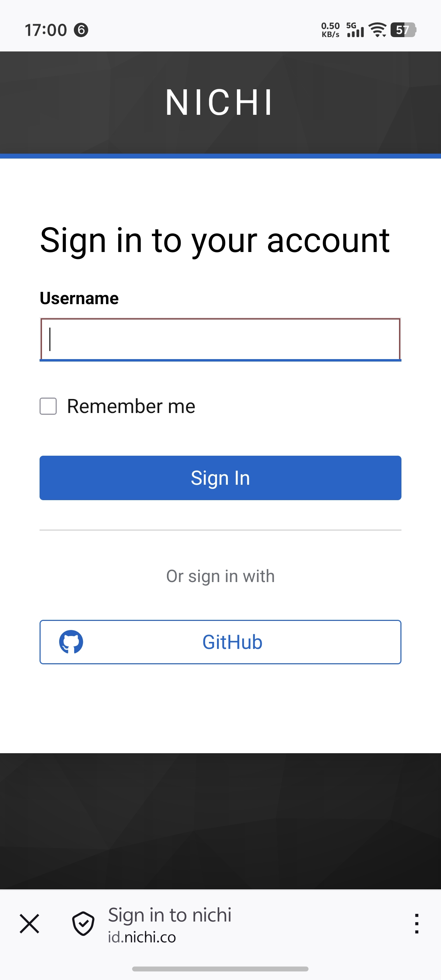Click the Username field label

tap(79, 298)
